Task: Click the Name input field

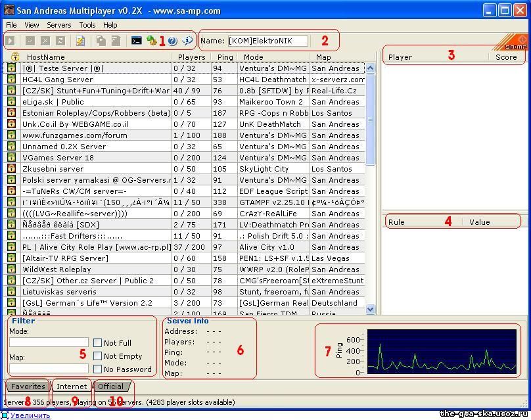Action: [268, 41]
